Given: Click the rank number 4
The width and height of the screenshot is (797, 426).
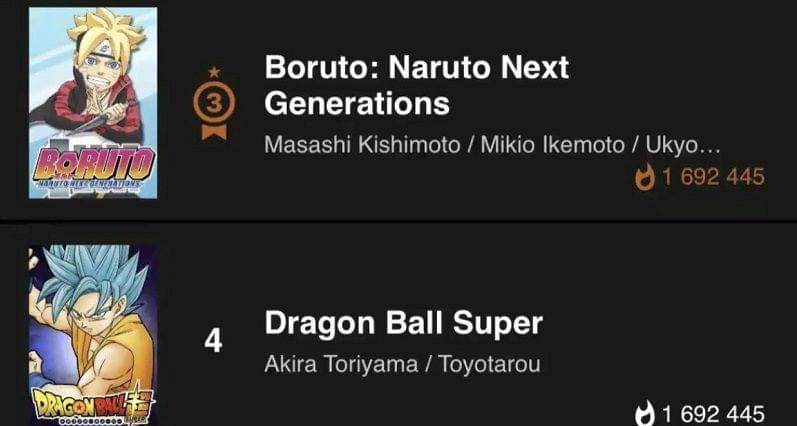Looking at the screenshot, I should click(x=213, y=341).
